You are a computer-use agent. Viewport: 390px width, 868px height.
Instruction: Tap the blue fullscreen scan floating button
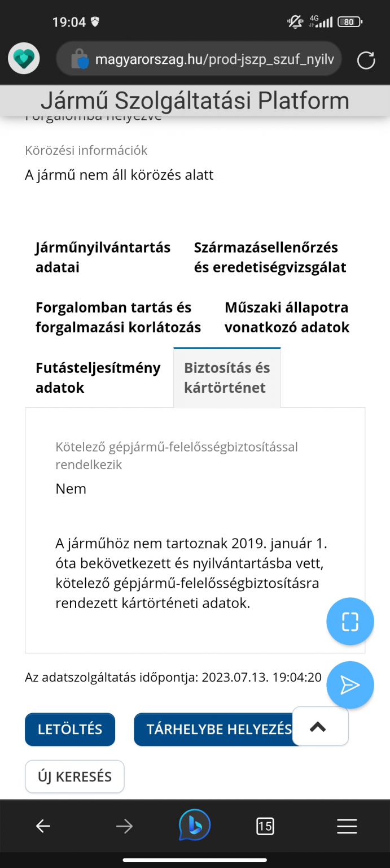[x=350, y=621]
